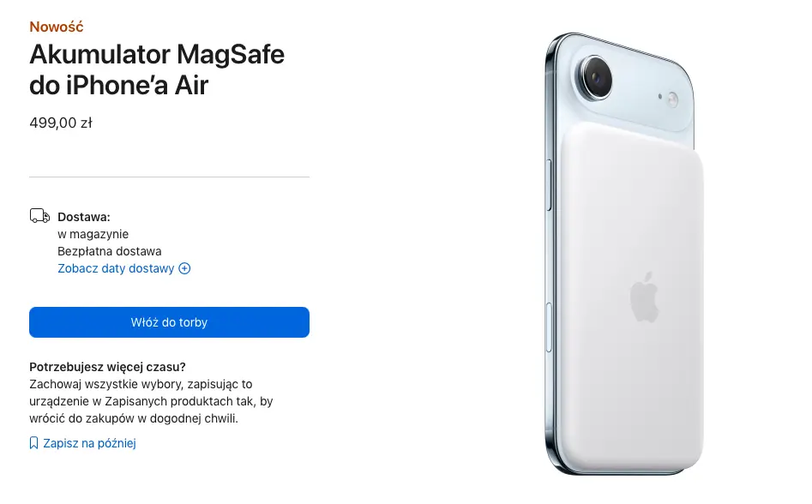Click the Nowość label above the title

[x=57, y=27]
